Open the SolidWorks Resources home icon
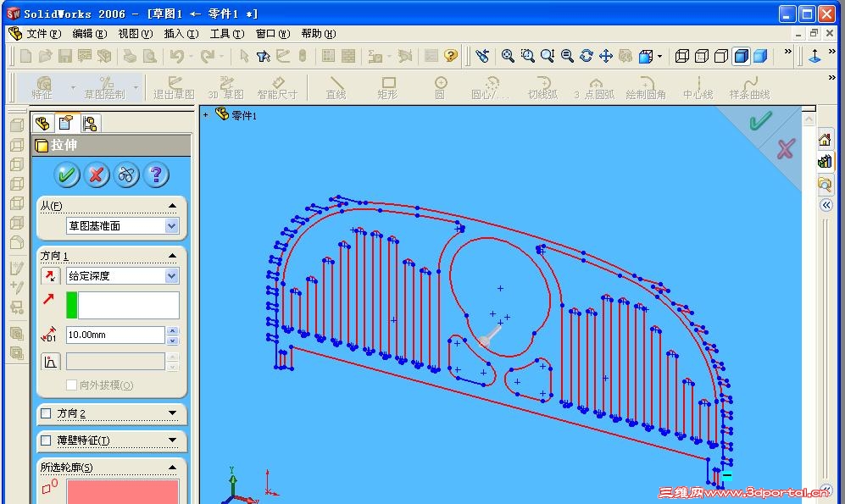The width and height of the screenshot is (845, 504). (x=825, y=140)
